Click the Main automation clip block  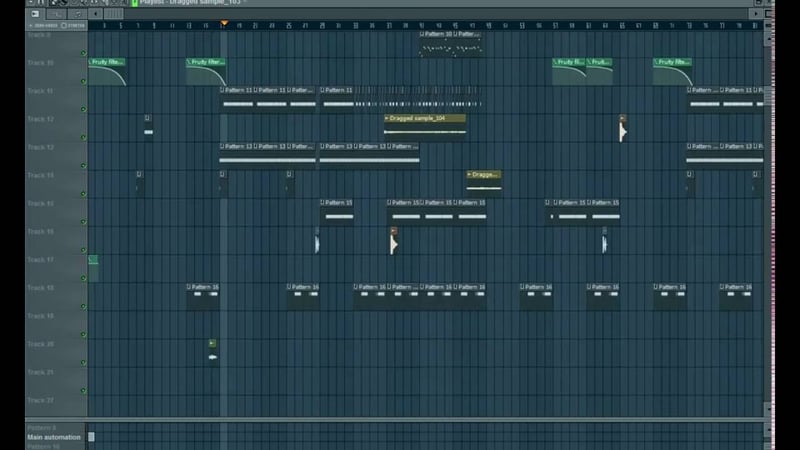(91, 437)
